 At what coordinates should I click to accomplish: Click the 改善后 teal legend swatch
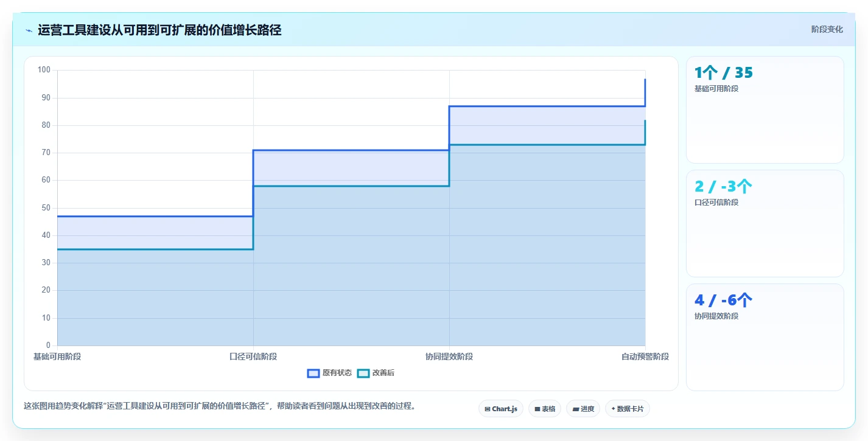click(x=363, y=373)
